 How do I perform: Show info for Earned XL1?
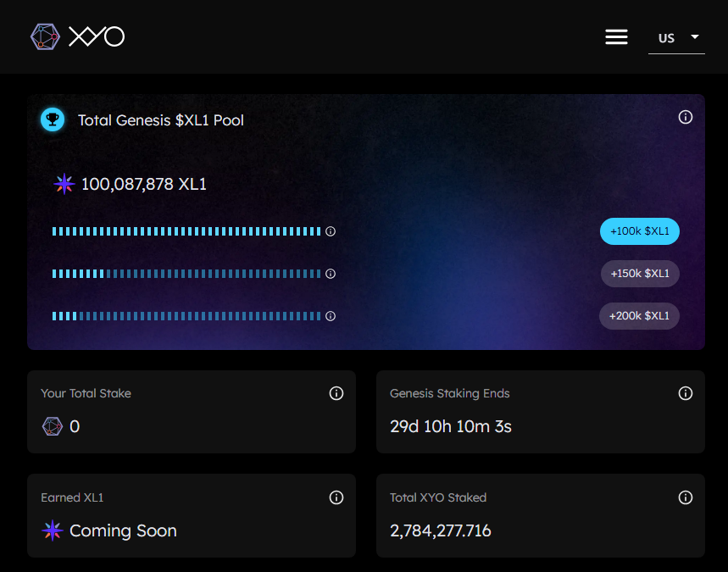tap(336, 497)
